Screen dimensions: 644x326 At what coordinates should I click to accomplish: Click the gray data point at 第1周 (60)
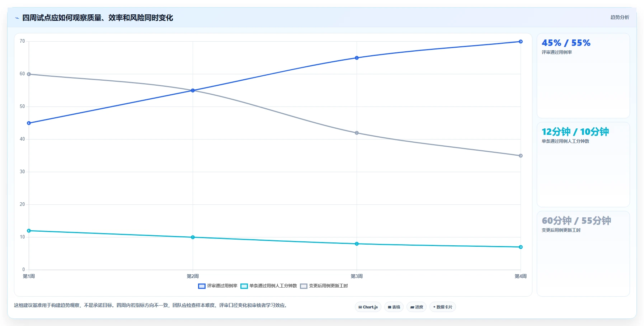29,74
